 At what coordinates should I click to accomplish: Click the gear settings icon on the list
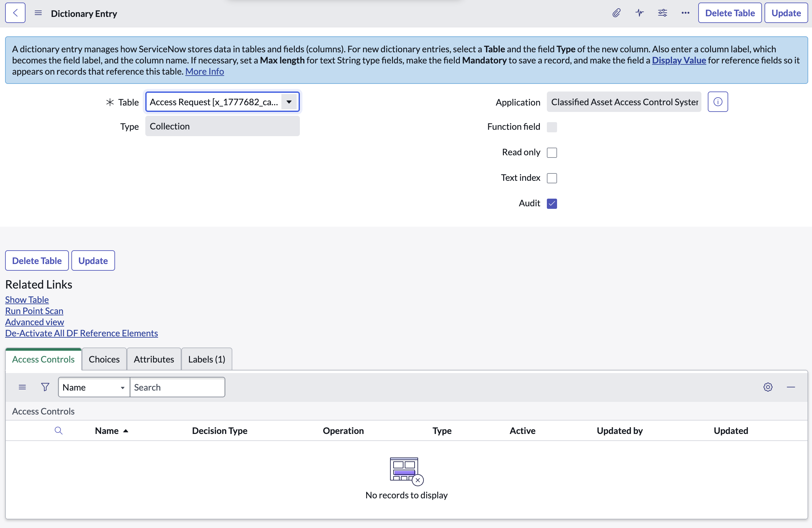pos(768,387)
